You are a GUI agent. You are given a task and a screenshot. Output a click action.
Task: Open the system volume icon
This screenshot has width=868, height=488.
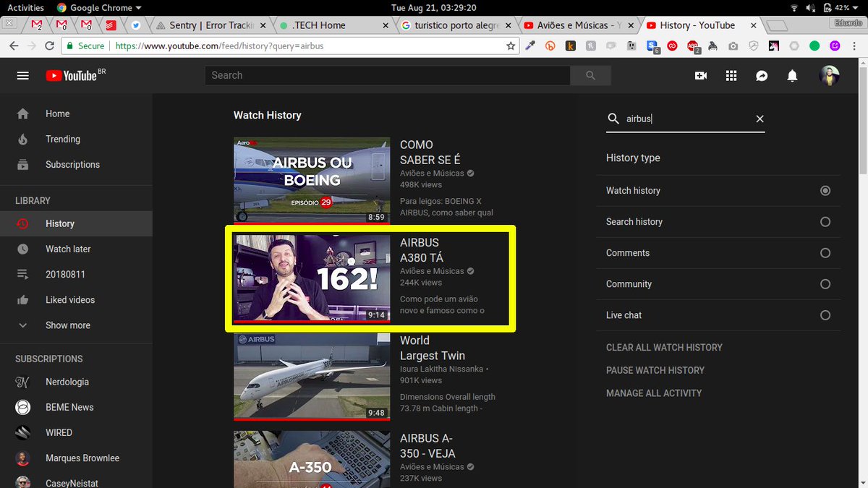pyautogui.click(x=812, y=7)
